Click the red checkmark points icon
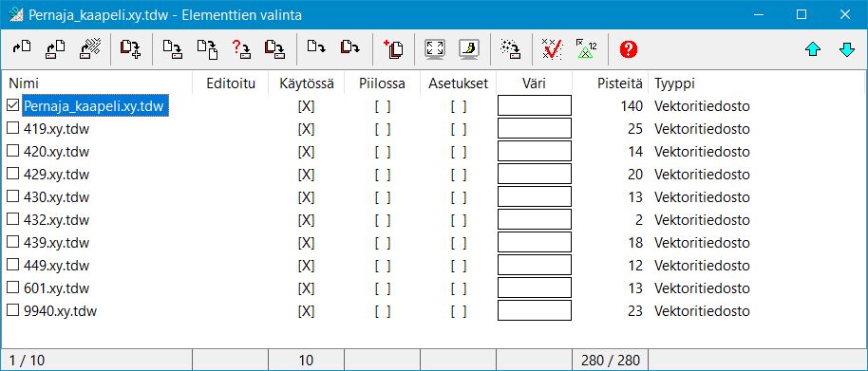The height and width of the screenshot is (371, 868). [x=552, y=49]
